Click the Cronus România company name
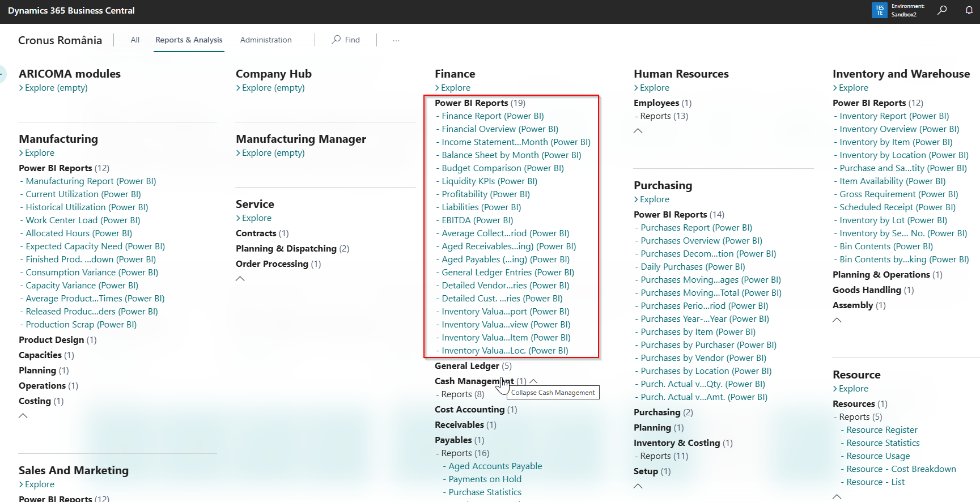 pyautogui.click(x=60, y=40)
